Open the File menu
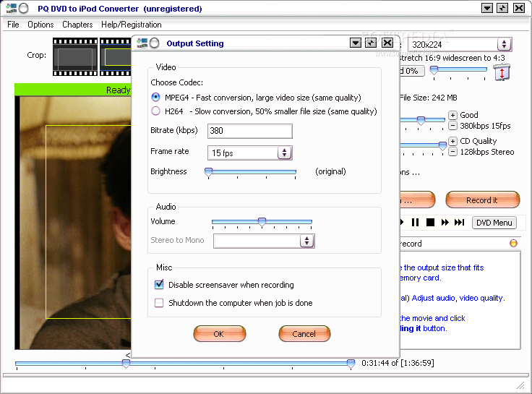Screen dimensions: 532x394 click(x=13, y=25)
